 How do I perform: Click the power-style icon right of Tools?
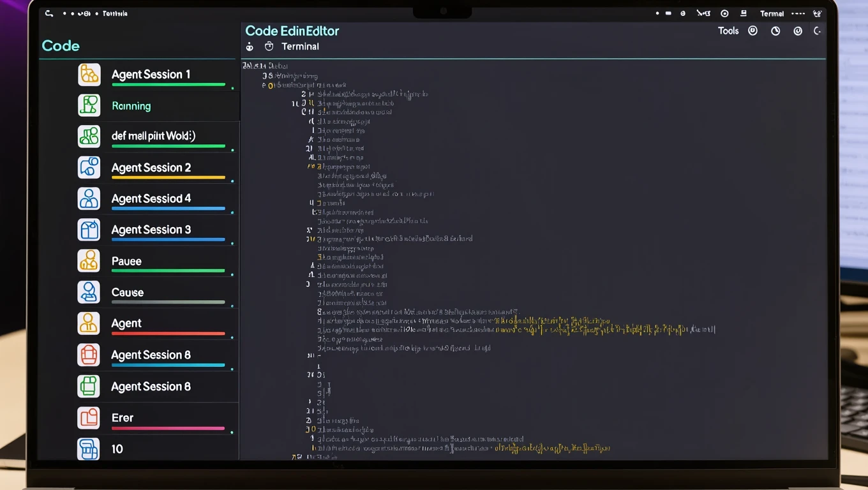[x=752, y=31]
